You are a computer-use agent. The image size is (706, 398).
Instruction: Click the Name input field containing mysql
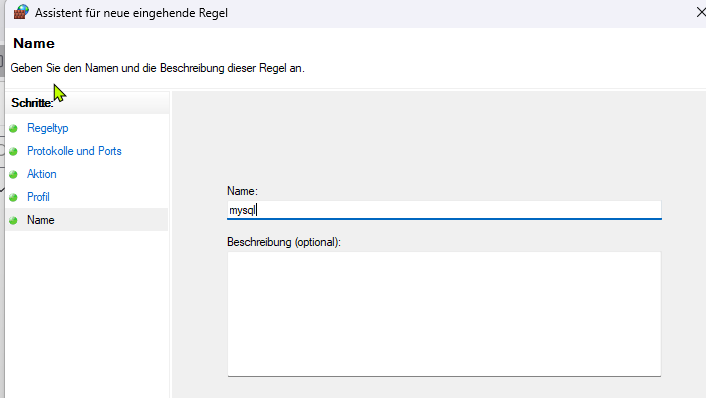[444, 210]
